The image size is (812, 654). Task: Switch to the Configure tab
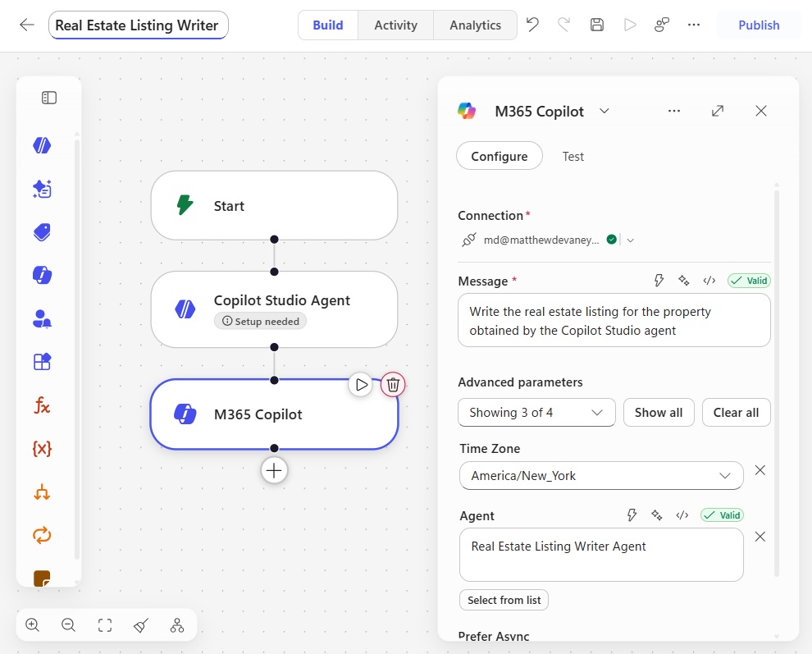pyautogui.click(x=500, y=156)
